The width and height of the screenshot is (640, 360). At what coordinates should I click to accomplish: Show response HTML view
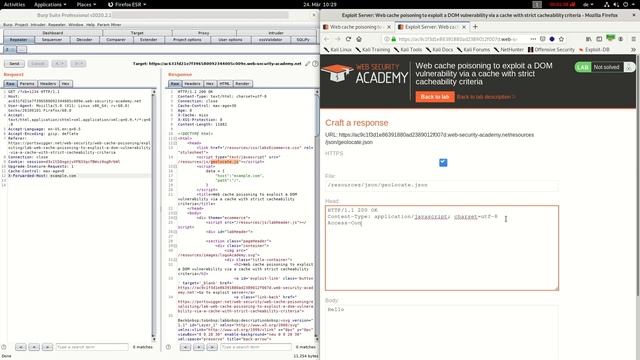coord(224,84)
